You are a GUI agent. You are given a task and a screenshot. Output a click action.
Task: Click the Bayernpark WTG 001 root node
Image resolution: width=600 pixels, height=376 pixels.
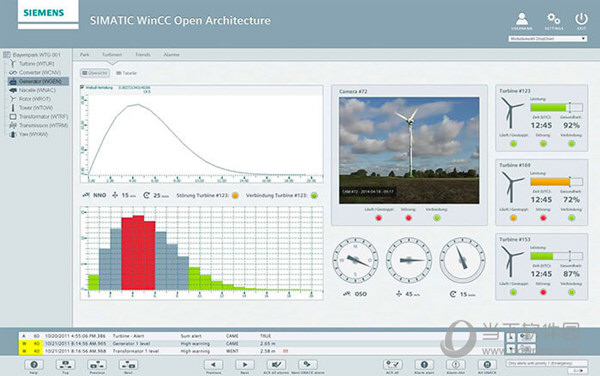36,55
